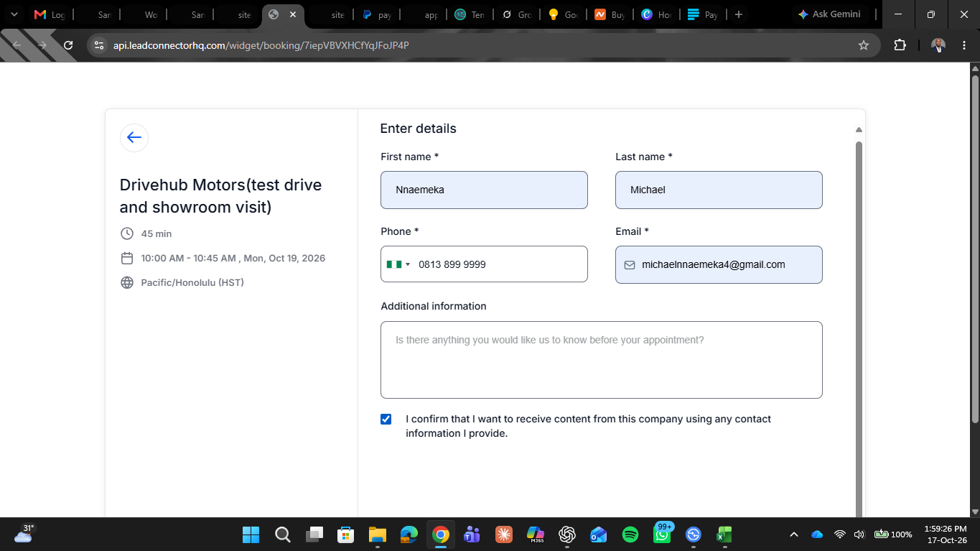The image size is (980, 551).
Task: Uncheck the receive content confirmation checkbox
Action: [x=386, y=419]
